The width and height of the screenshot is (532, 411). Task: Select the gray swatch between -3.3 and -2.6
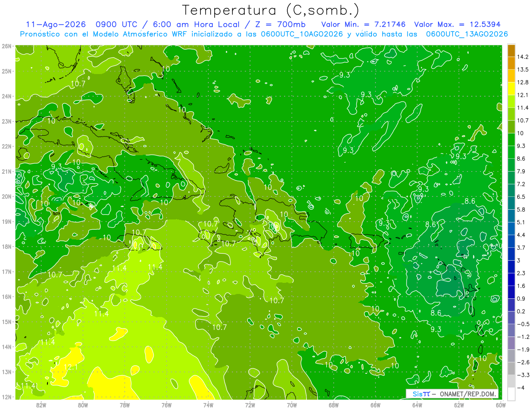point(511,368)
